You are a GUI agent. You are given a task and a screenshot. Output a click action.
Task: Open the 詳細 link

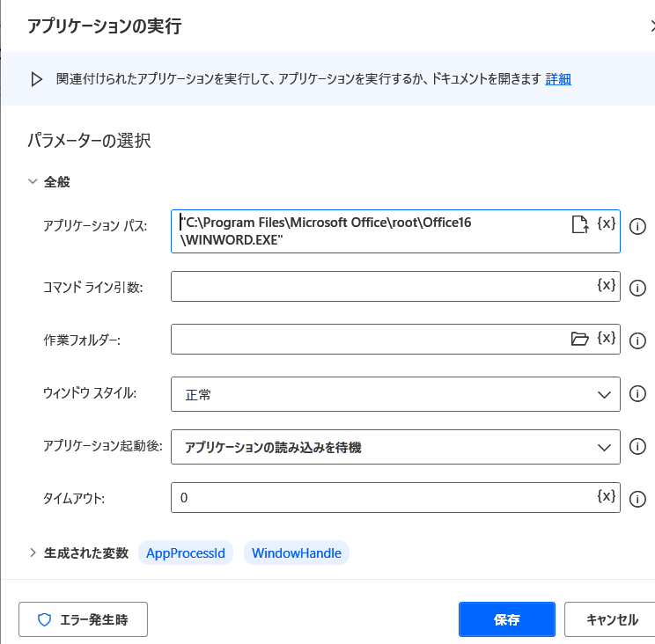[x=558, y=79]
